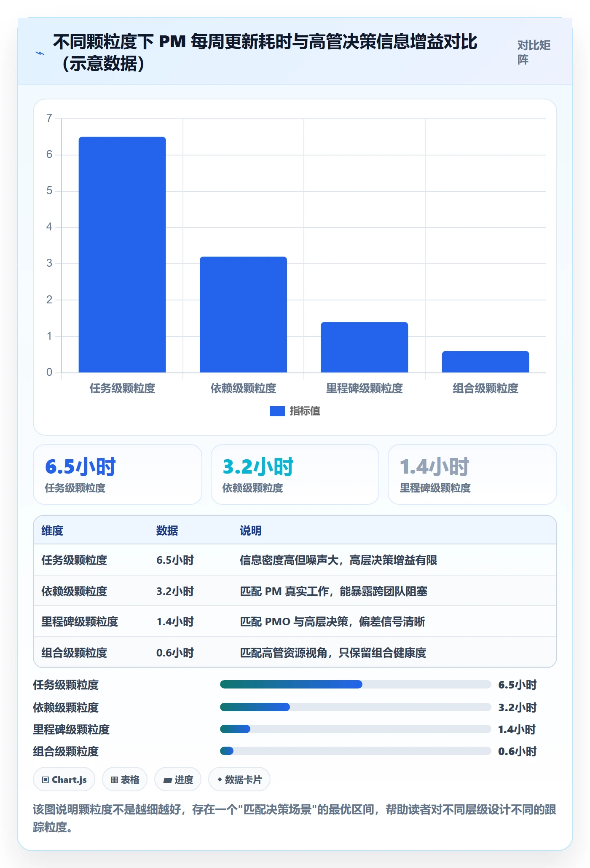590x868 pixels.
Task: Click the footer summary paragraph
Action: [x=295, y=818]
